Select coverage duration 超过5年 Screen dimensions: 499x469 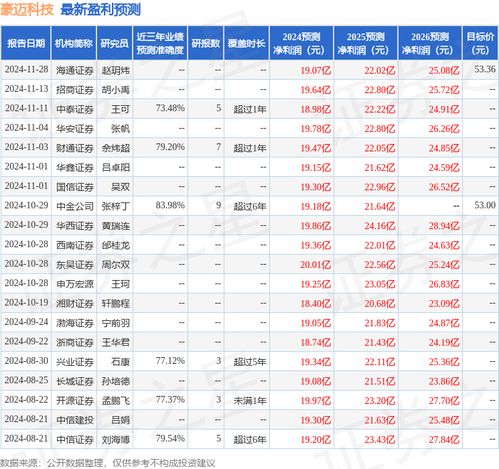[x=250, y=362]
